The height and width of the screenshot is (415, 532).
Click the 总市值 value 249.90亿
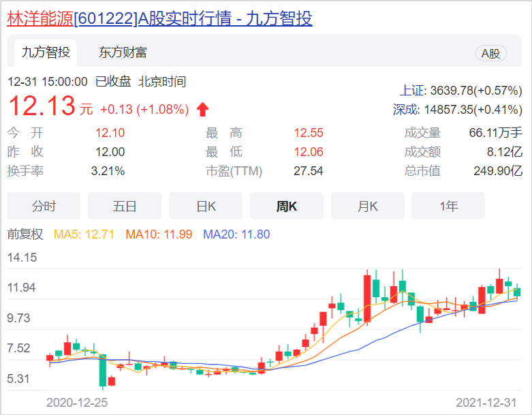coord(498,170)
